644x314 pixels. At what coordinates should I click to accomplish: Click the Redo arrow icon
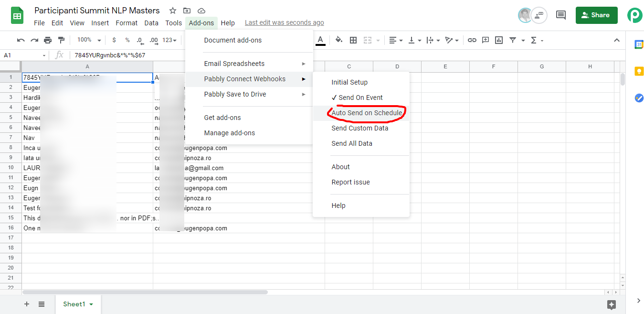pos(34,40)
